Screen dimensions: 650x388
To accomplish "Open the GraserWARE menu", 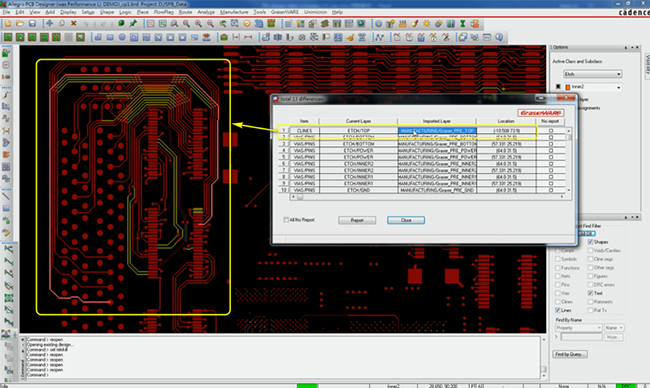I will pos(284,12).
